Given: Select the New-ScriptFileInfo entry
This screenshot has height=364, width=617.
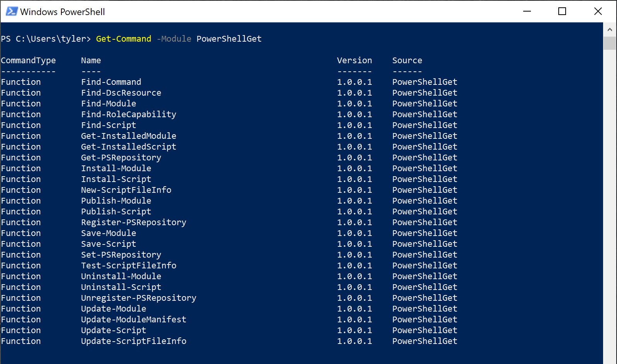Looking at the screenshot, I should 126,190.
